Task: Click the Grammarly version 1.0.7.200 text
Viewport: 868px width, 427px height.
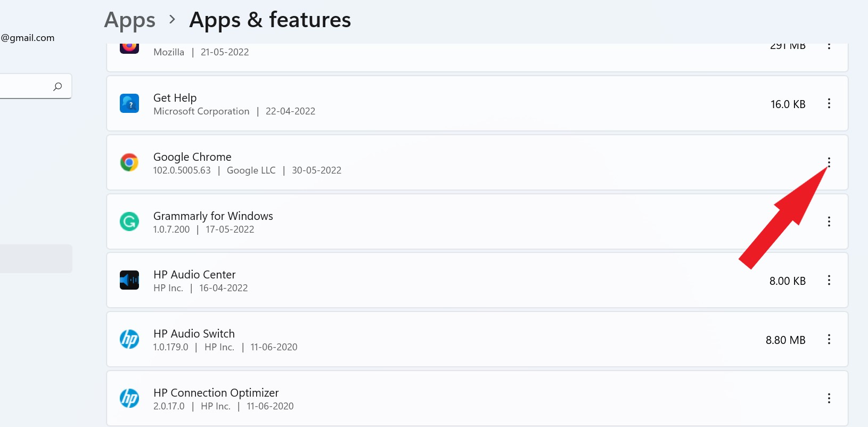Action: pyautogui.click(x=171, y=229)
